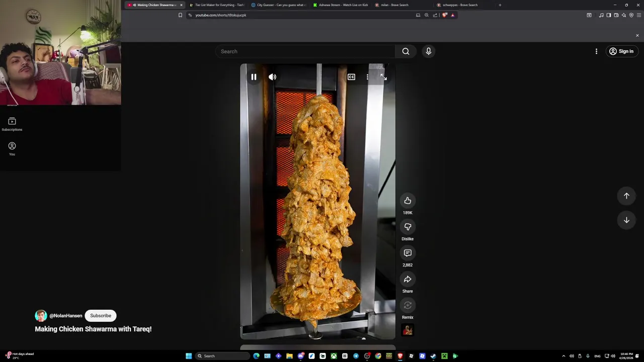Open the Windows Start menu

pyautogui.click(x=189, y=356)
